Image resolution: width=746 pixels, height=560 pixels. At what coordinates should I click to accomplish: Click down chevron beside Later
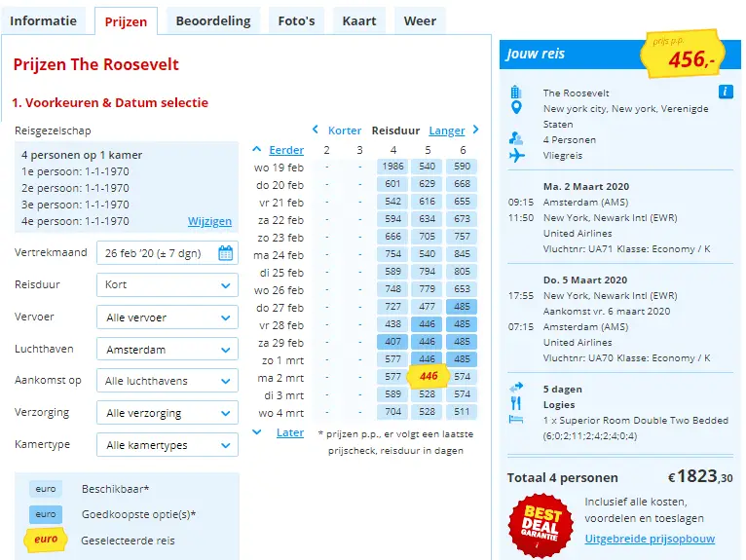click(x=256, y=432)
